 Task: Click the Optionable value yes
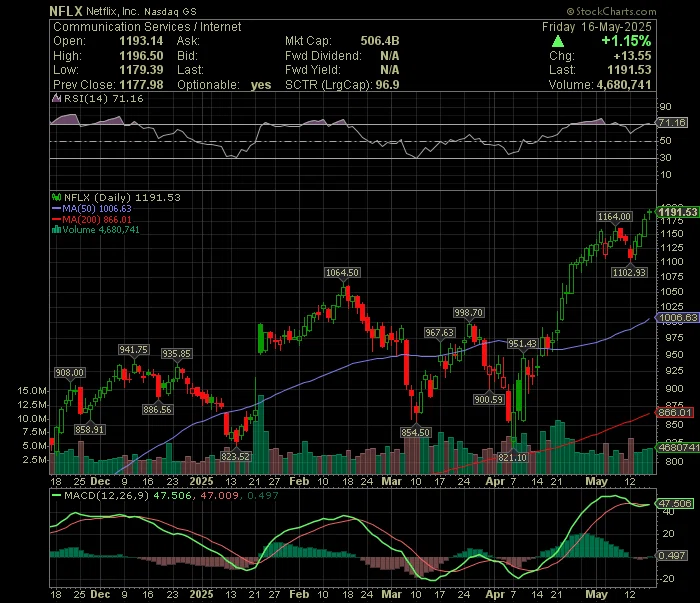coord(261,85)
